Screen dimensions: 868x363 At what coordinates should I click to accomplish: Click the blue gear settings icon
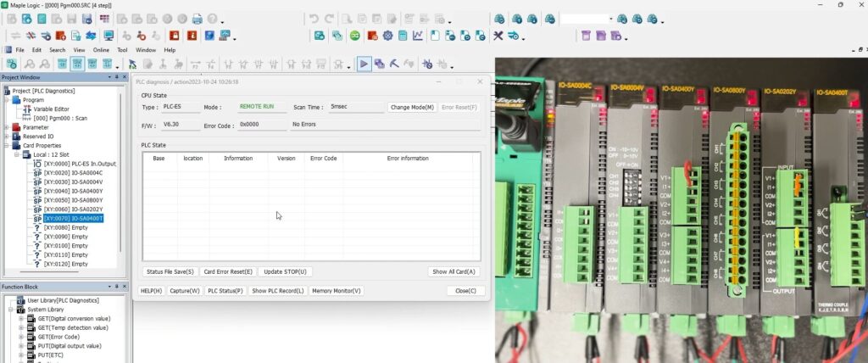tap(387, 36)
